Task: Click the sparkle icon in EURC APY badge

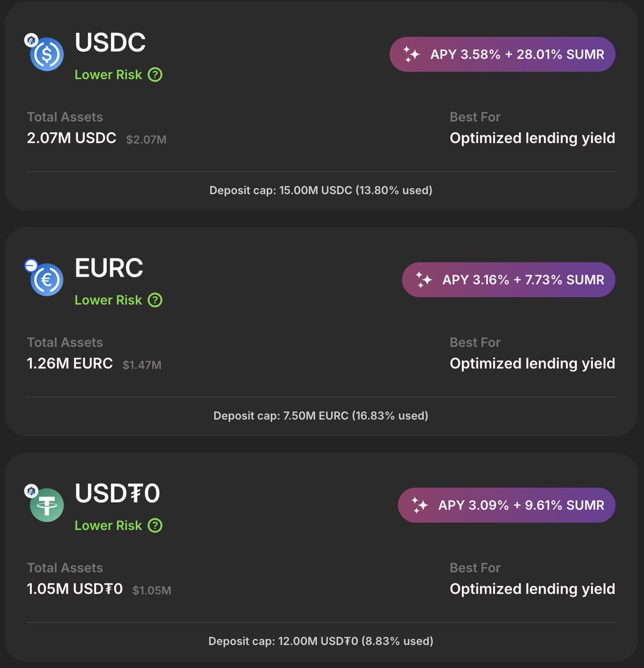Action: pos(424,279)
